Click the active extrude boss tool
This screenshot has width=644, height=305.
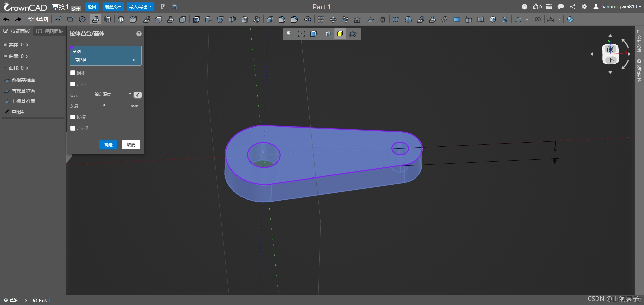click(x=95, y=19)
